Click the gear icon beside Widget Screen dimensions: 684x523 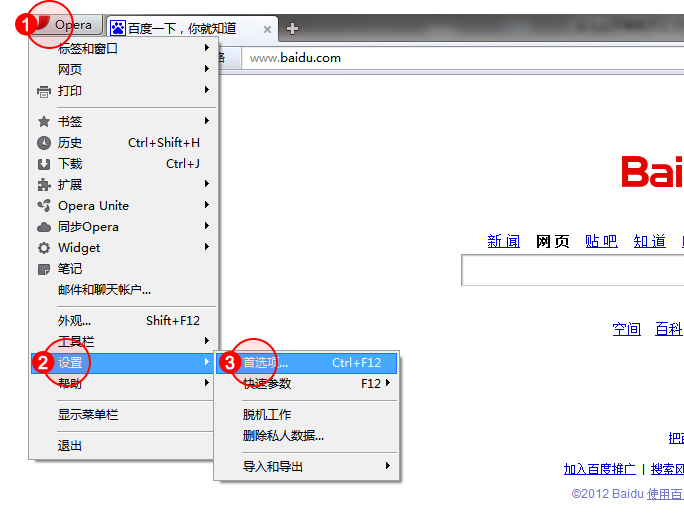point(44,248)
